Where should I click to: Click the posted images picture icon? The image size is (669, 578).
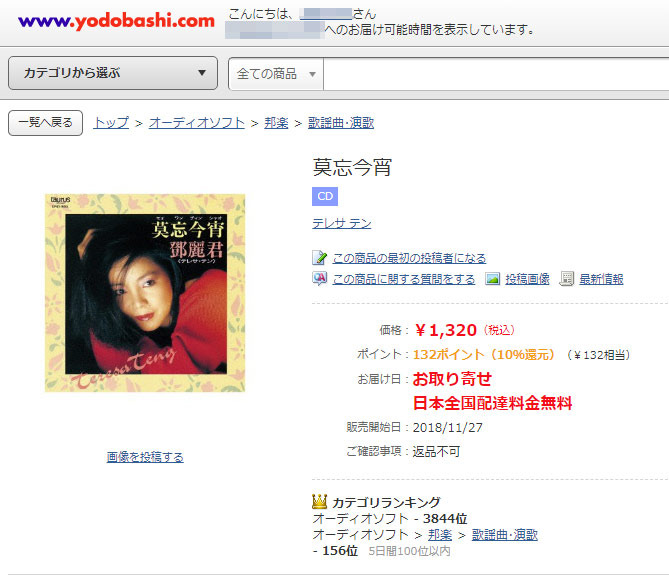pos(492,279)
